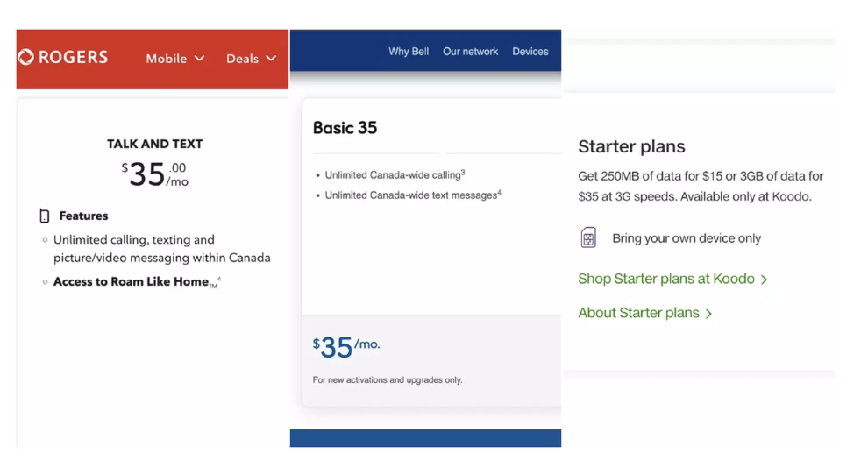The width and height of the screenshot is (868, 475).
Task: Click the phone icon beside Features
Action: [x=45, y=216]
